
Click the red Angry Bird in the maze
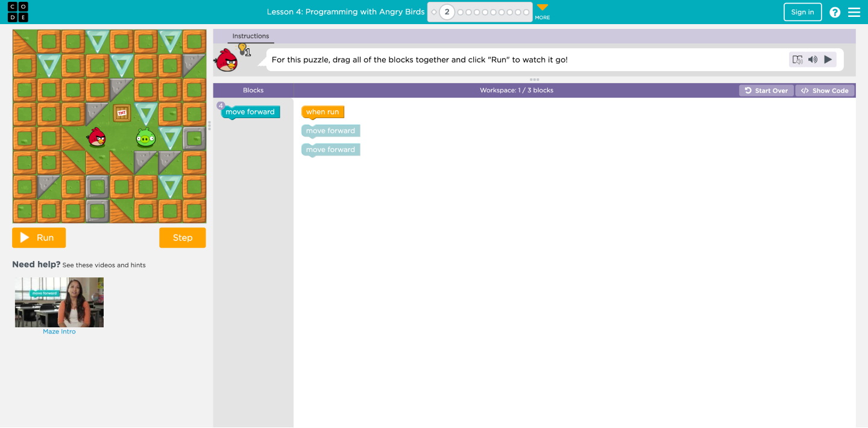[x=96, y=137]
